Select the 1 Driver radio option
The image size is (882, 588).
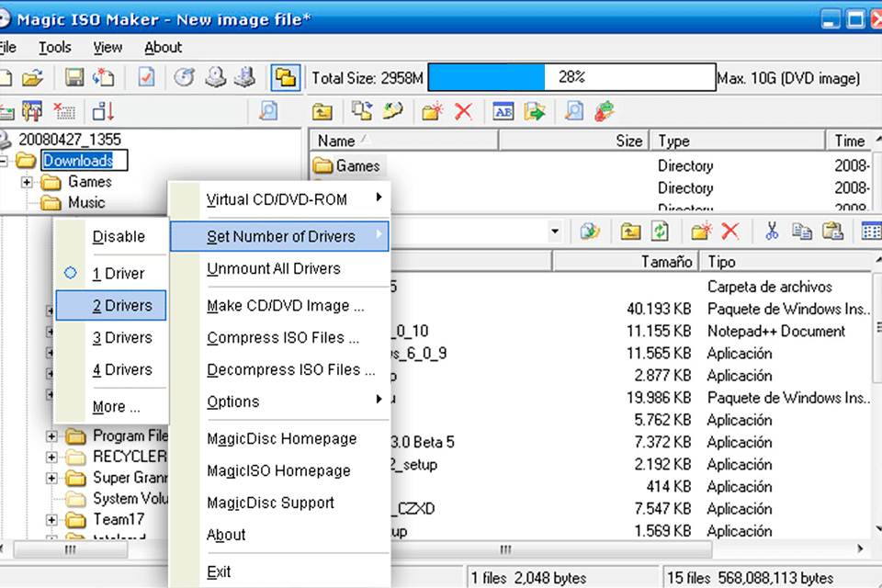(x=111, y=274)
